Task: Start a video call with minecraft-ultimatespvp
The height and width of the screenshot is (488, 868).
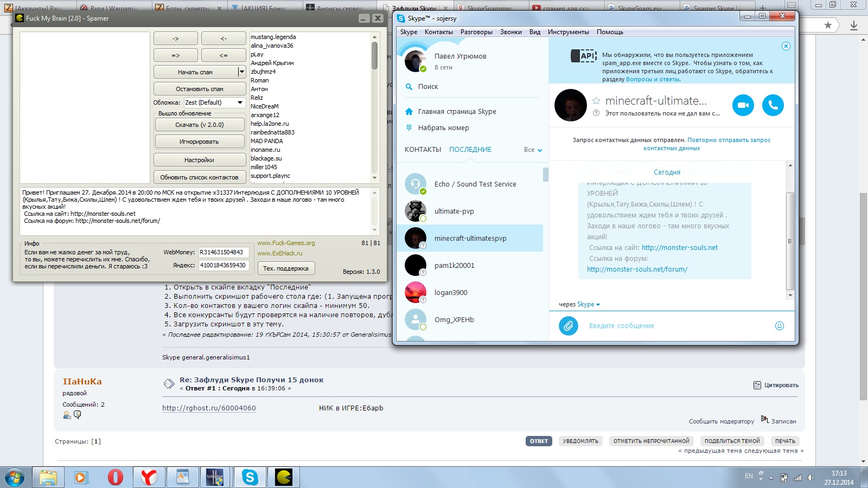Action: coord(743,105)
